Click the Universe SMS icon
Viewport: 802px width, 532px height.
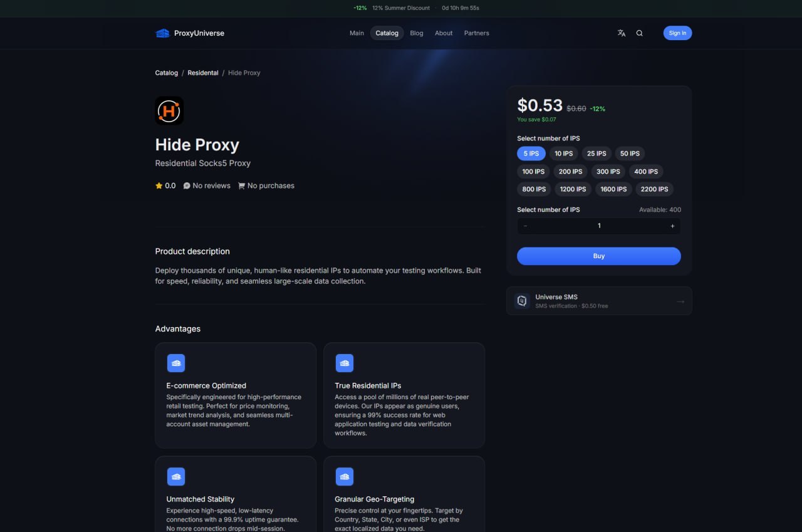(522, 301)
